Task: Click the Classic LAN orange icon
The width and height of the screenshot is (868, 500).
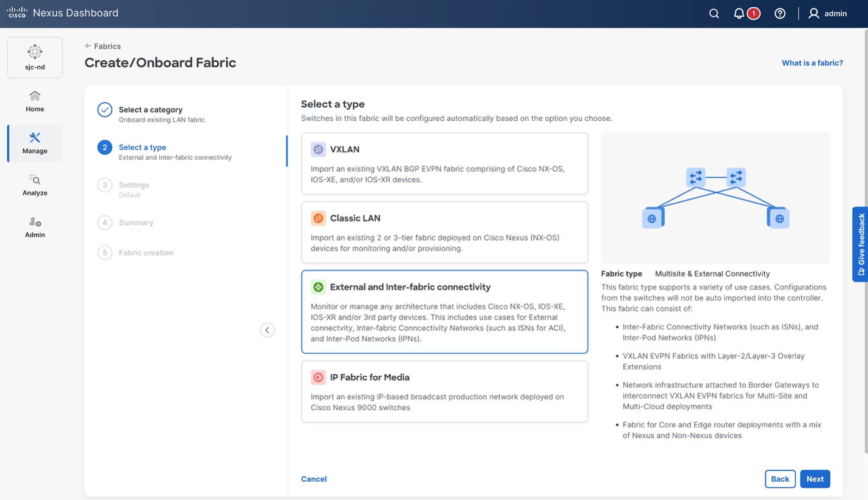Action: (318, 218)
